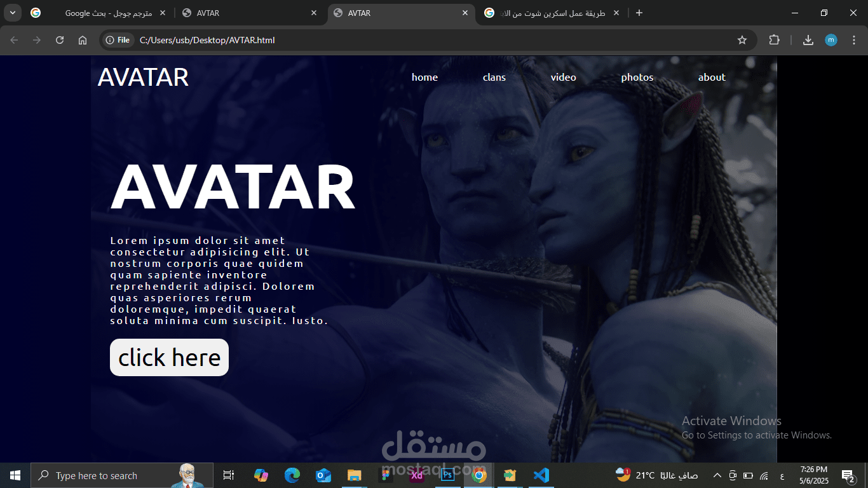Open Visual Studio Code from the taskbar
Image resolution: width=868 pixels, height=488 pixels.
tap(541, 475)
